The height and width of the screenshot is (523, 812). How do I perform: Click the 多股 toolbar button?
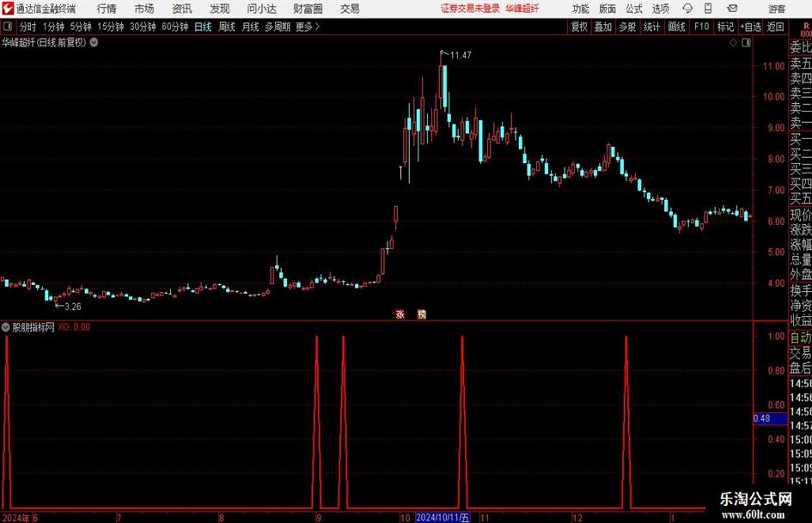pos(627,27)
